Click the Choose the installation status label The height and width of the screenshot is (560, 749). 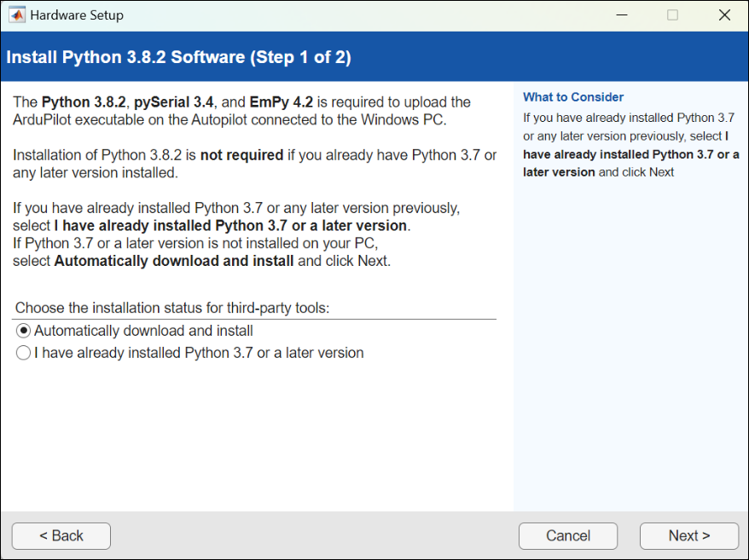pyautogui.click(x=171, y=308)
